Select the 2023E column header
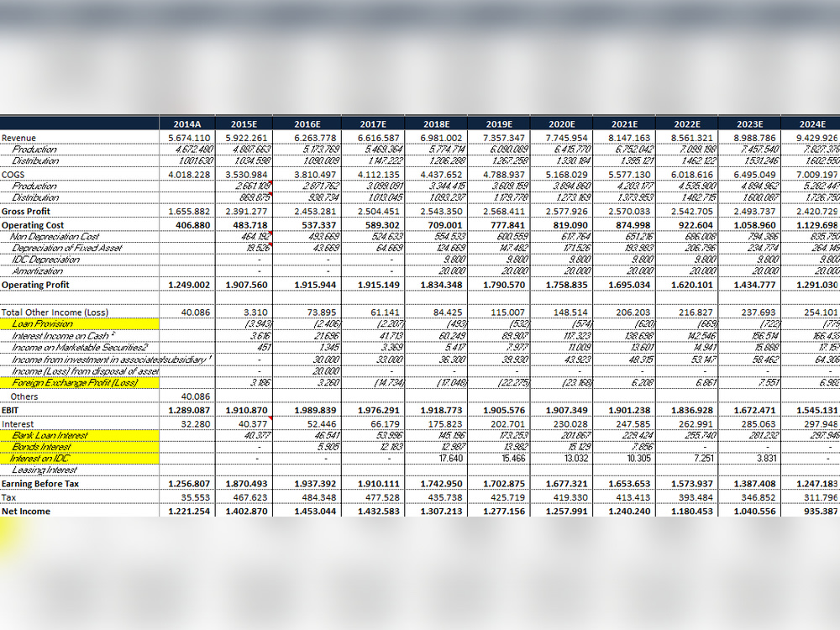 [749, 123]
